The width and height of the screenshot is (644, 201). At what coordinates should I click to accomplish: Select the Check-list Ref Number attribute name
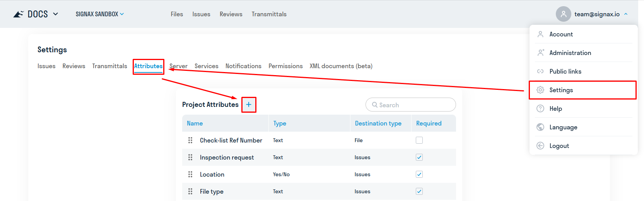click(x=231, y=140)
